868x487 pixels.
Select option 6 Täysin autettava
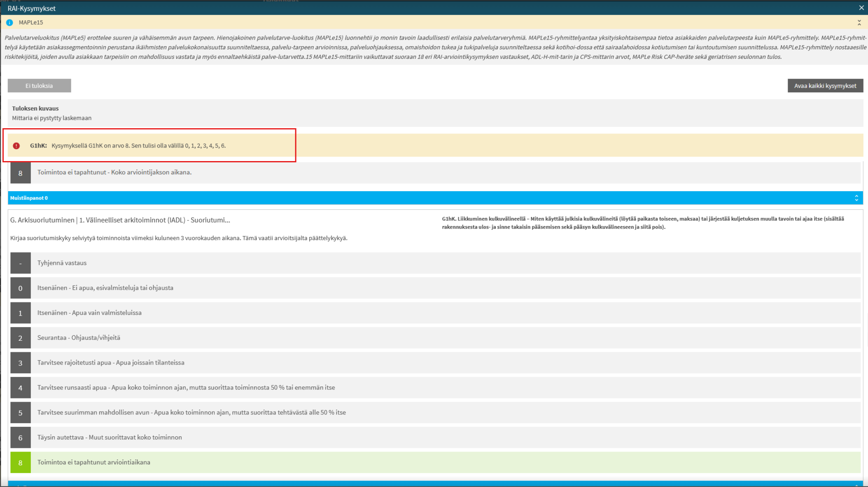[x=109, y=438]
